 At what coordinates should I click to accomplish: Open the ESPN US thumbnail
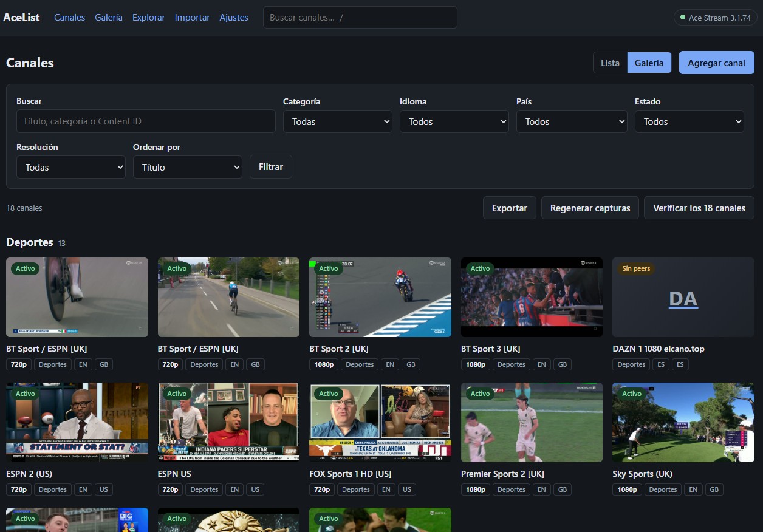pyautogui.click(x=228, y=423)
